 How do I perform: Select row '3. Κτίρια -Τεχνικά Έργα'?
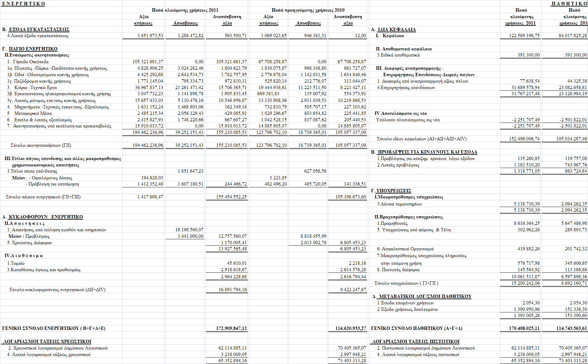(32, 88)
